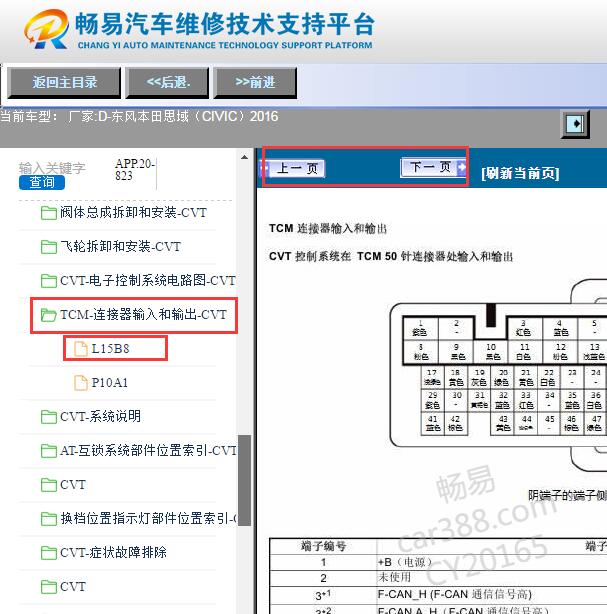The height and width of the screenshot is (614, 607).
Task: Go forward with >>前进 button
Action: [255, 83]
